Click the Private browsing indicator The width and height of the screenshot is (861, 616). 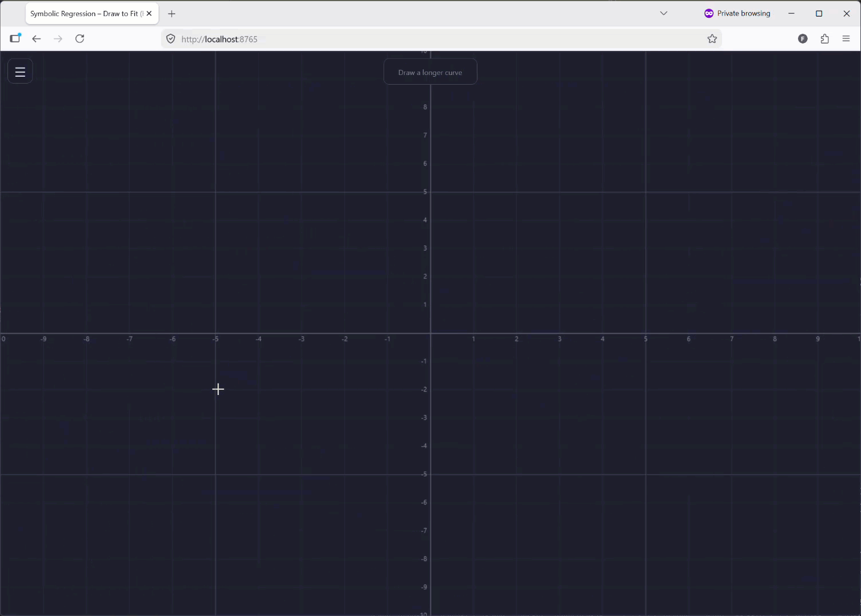737,13
